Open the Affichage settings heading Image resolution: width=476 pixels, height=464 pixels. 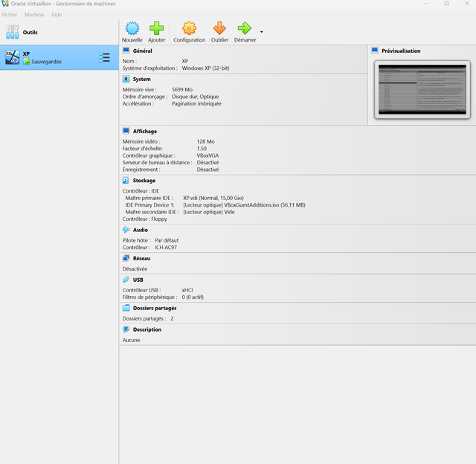(x=145, y=131)
